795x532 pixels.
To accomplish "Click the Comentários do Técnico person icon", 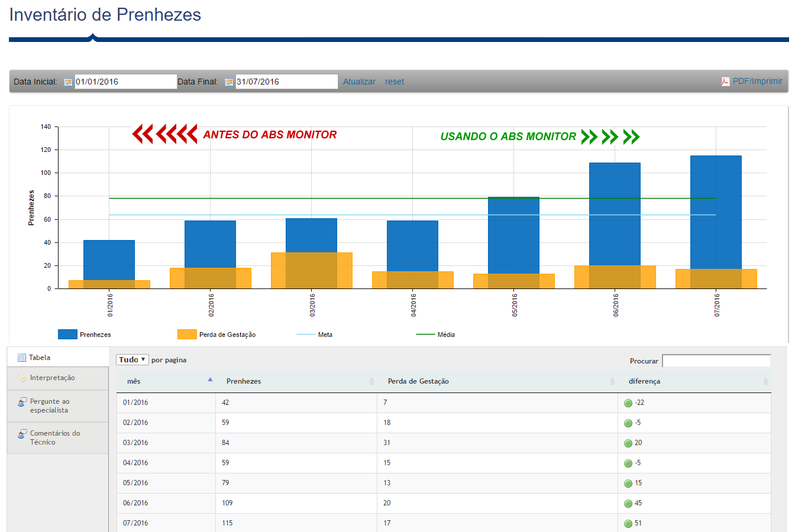I will pyautogui.click(x=22, y=434).
